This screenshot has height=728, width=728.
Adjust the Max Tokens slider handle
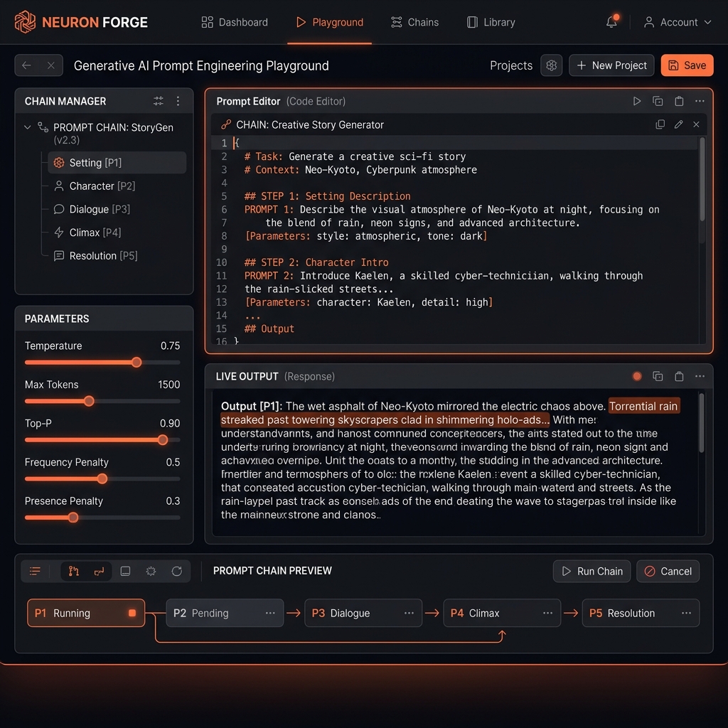point(89,401)
